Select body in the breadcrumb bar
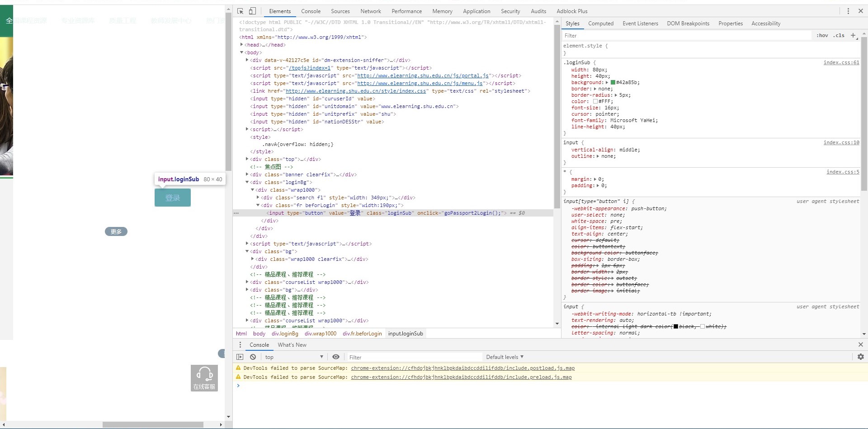This screenshot has height=429, width=868. 259,334
